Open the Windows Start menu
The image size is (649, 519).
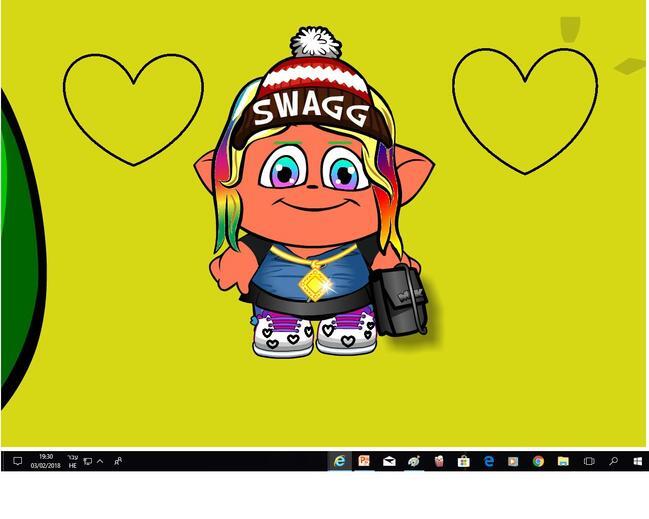click(x=637, y=461)
